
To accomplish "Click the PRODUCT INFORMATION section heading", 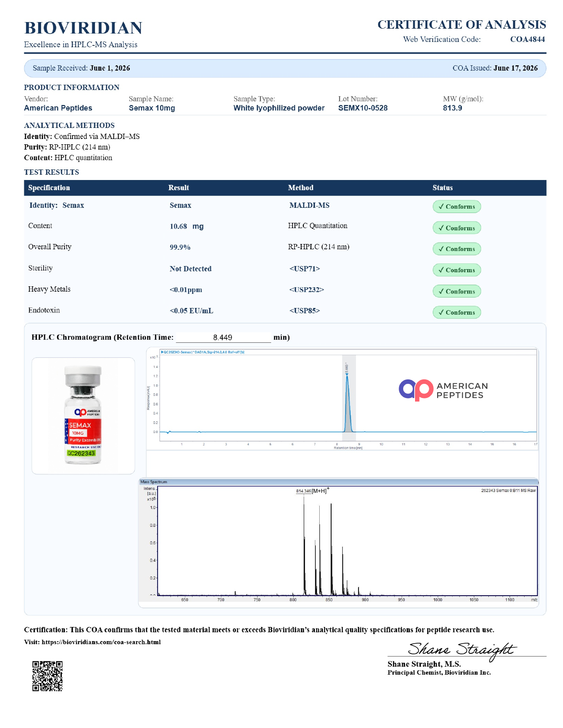I will click(72, 87).
